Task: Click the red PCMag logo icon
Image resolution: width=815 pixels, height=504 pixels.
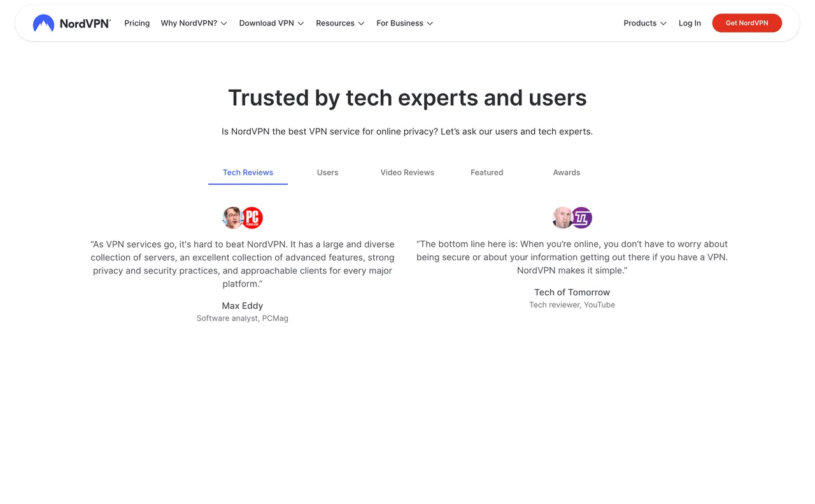Action: (253, 218)
